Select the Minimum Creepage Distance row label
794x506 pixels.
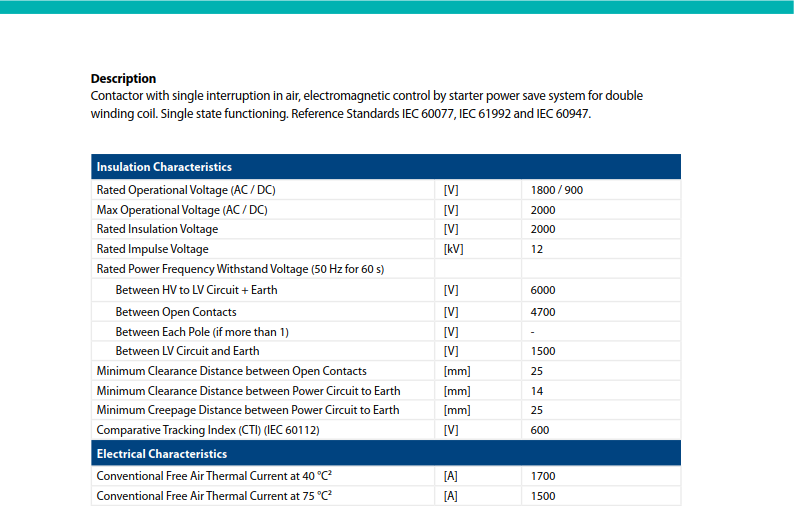click(248, 410)
